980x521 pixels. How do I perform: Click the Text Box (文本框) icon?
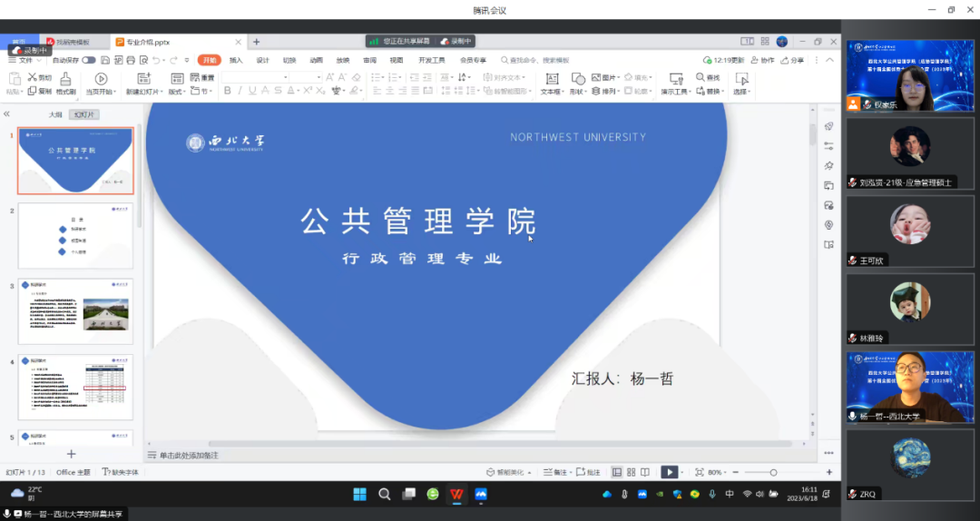point(551,79)
